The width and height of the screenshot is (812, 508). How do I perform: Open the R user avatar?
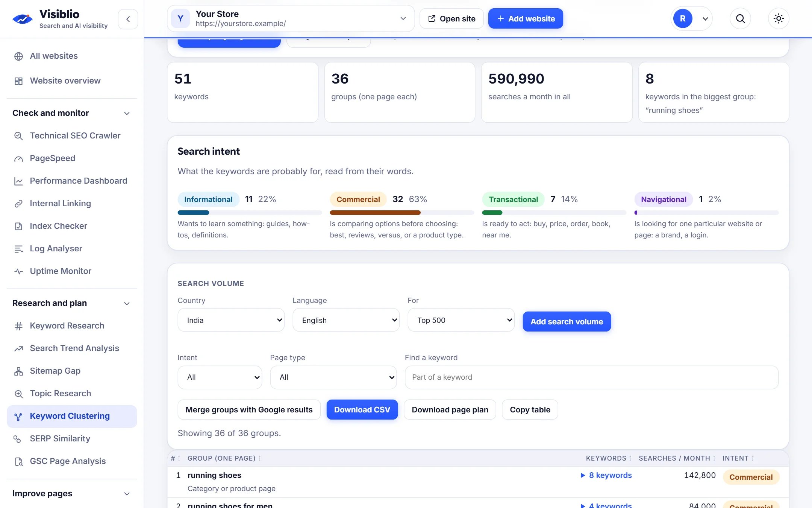(683, 18)
